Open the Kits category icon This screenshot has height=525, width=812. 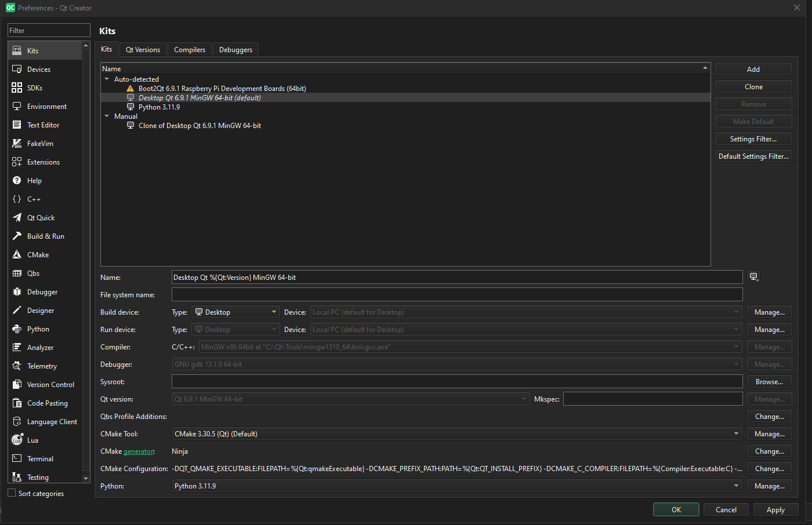17,51
